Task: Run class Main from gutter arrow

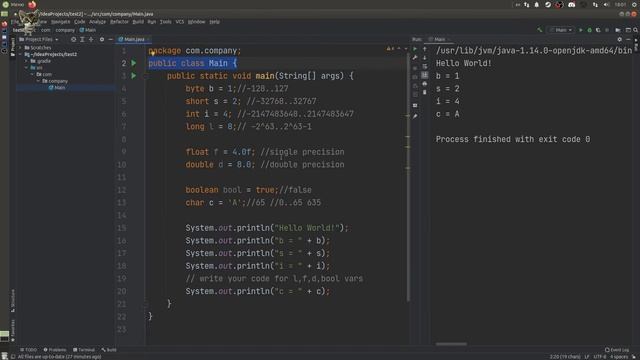Action: pos(134,63)
